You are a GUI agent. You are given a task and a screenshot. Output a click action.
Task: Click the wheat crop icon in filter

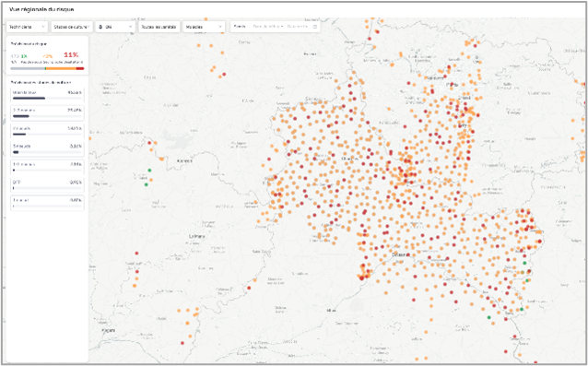pyautogui.click(x=100, y=27)
